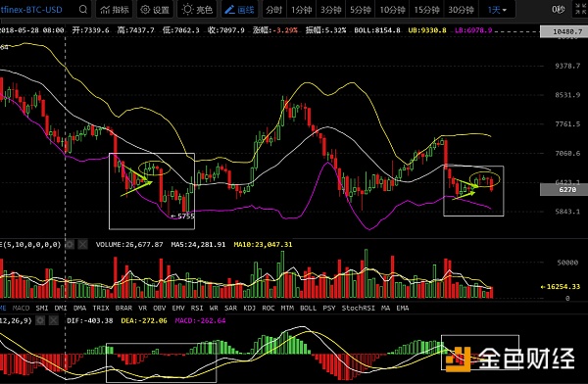Click the search magnifier icon
This screenshot has width=588, height=384.
point(83,10)
